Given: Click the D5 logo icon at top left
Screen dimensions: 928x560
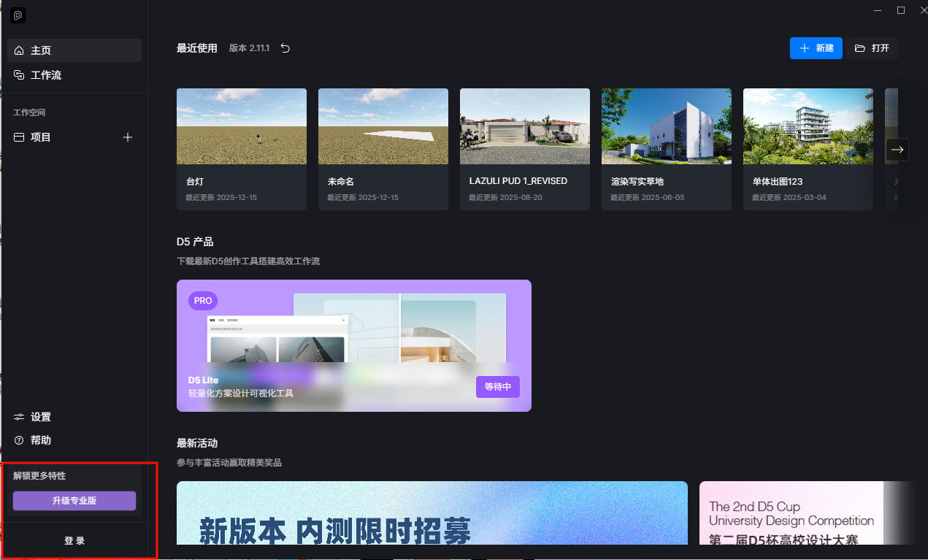Looking at the screenshot, I should point(18,15).
